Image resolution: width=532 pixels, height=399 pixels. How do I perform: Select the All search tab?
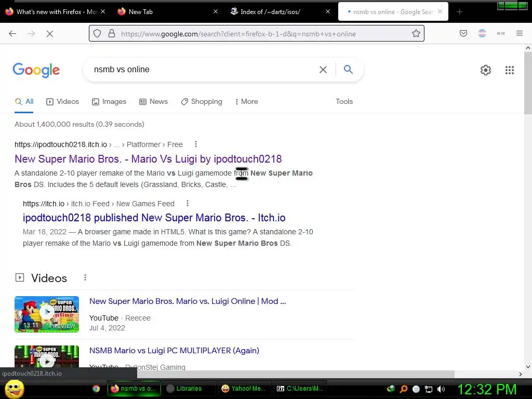click(x=24, y=101)
